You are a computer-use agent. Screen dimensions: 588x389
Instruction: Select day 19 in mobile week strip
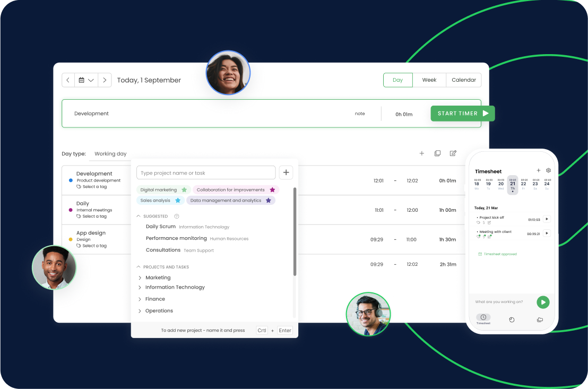point(488,184)
